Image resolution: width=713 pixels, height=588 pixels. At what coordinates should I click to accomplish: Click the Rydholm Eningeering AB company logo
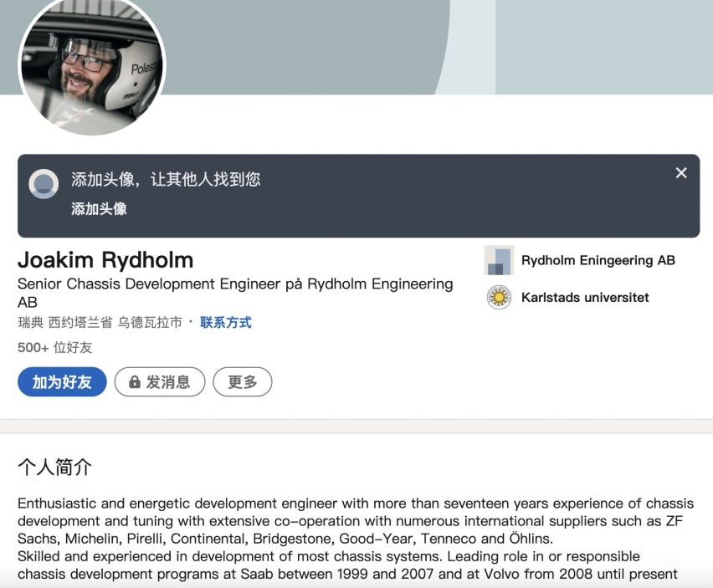pyautogui.click(x=499, y=260)
